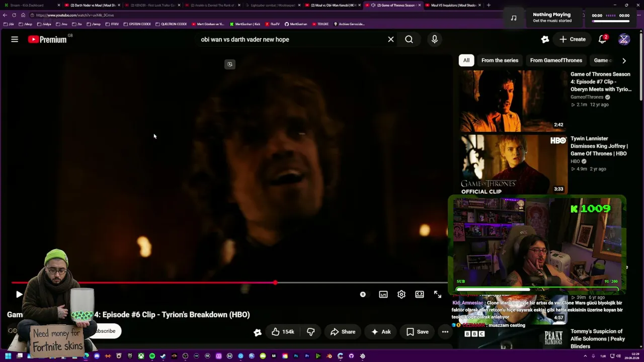Visit the GameofThrones channel under Oberyn clip
This screenshot has width=644, height=362.
[587, 97]
